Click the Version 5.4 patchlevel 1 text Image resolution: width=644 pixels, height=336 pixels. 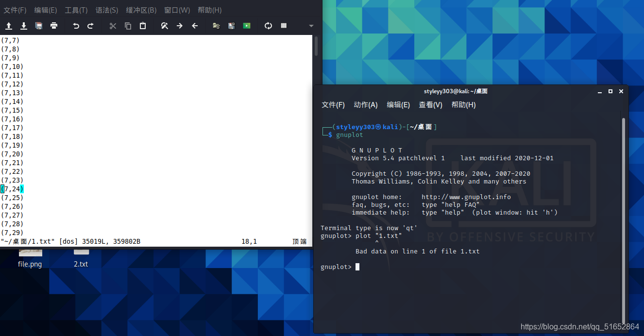(398, 158)
